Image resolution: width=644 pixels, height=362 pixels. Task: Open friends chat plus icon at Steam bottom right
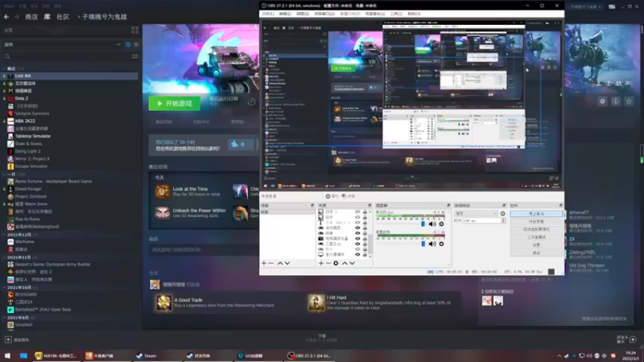(x=633, y=339)
